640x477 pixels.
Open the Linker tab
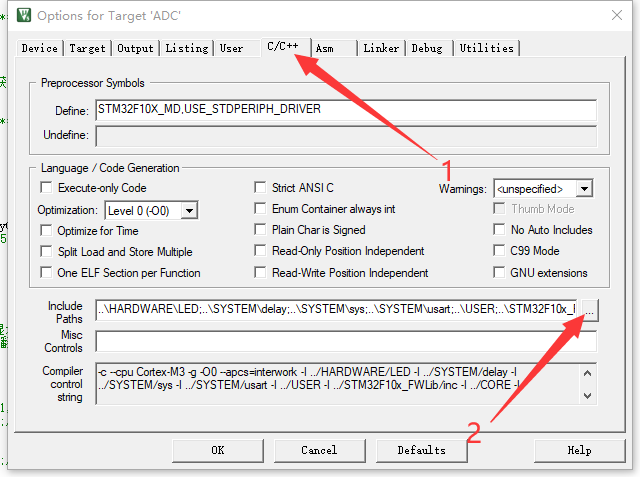pyautogui.click(x=381, y=48)
